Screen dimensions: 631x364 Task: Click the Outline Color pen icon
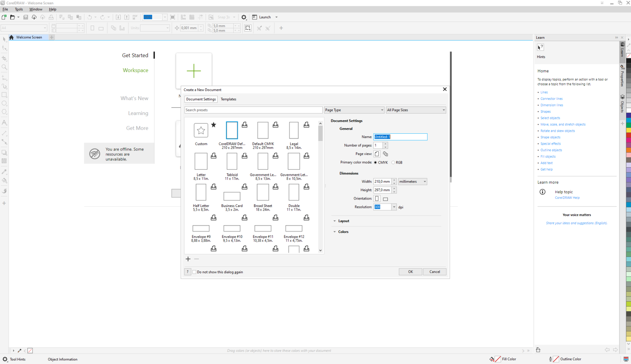[x=551, y=359]
